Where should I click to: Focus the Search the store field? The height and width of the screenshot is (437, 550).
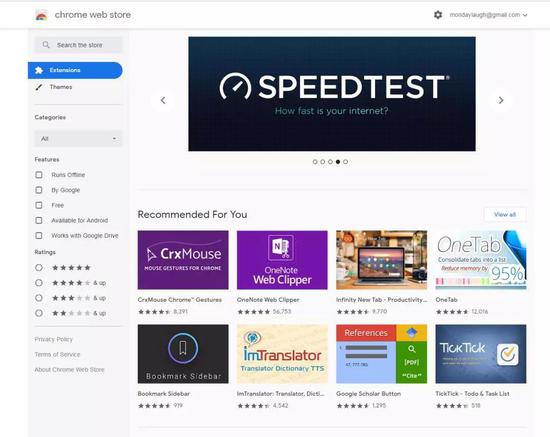coord(78,45)
